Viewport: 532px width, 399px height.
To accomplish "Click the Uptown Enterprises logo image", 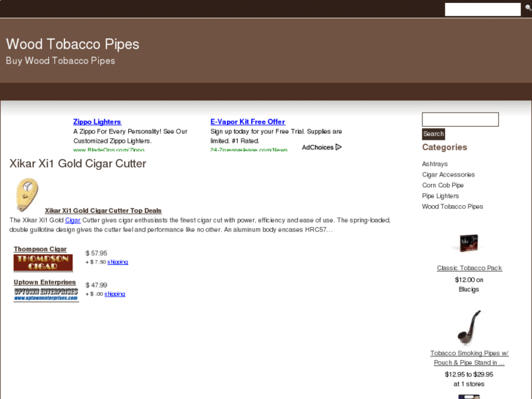I will click(46, 294).
